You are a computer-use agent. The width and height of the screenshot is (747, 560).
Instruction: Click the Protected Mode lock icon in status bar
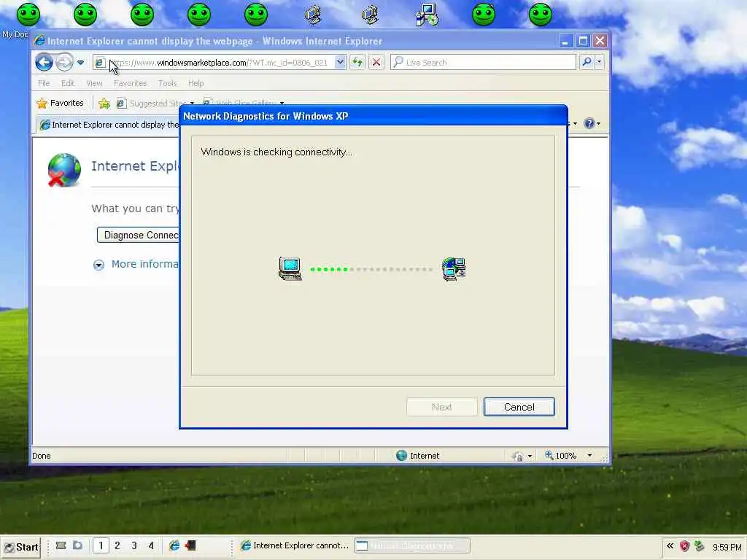pos(518,456)
